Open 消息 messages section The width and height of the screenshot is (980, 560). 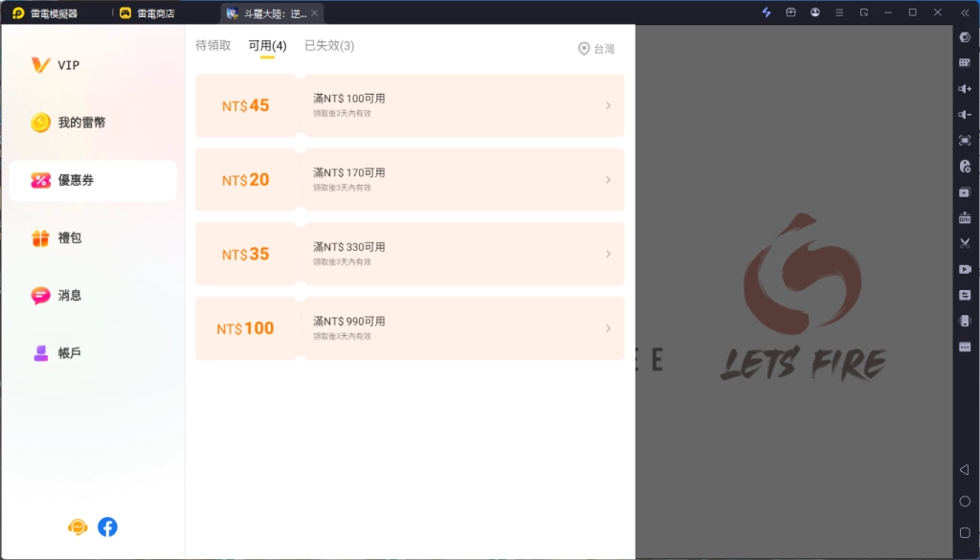pyautogui.click(x=56, y=296)
